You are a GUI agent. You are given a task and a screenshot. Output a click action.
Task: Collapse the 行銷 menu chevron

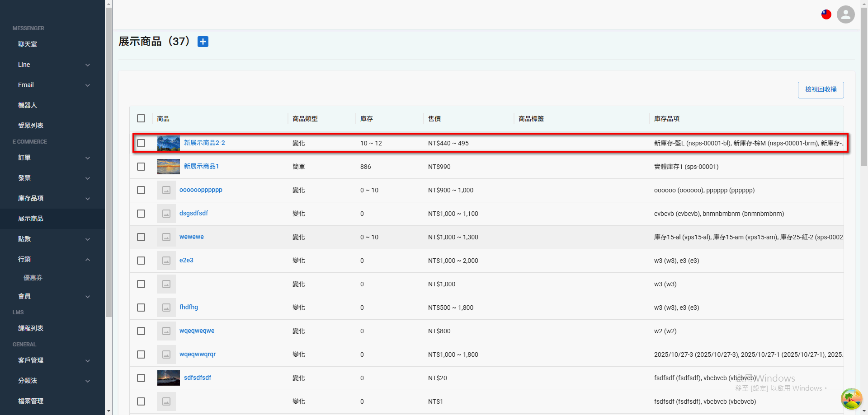pos(88,260)
